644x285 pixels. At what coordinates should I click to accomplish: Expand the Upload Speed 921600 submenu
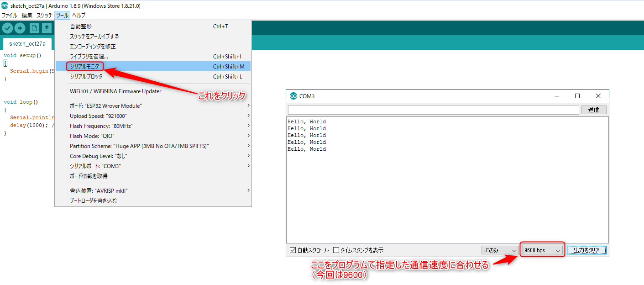153,116
